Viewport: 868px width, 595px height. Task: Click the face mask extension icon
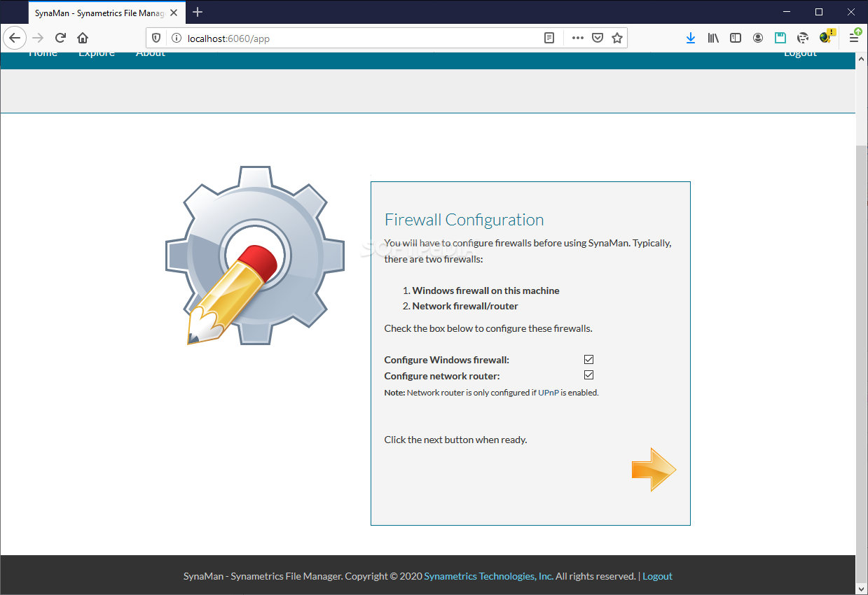[x=803, y=38]
